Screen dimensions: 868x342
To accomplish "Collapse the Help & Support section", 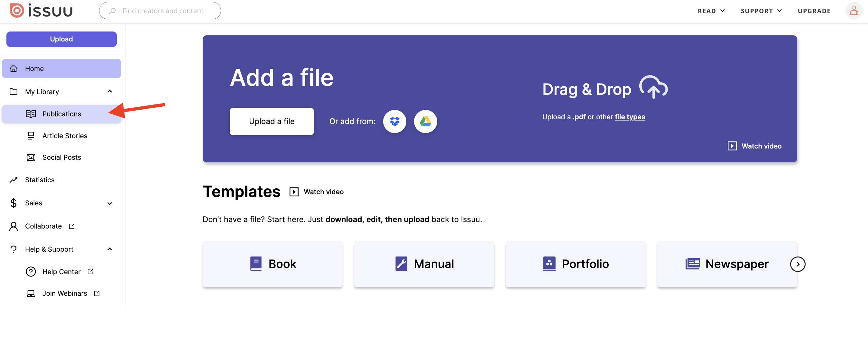I will pyautogui.click(x=109, y=249).
